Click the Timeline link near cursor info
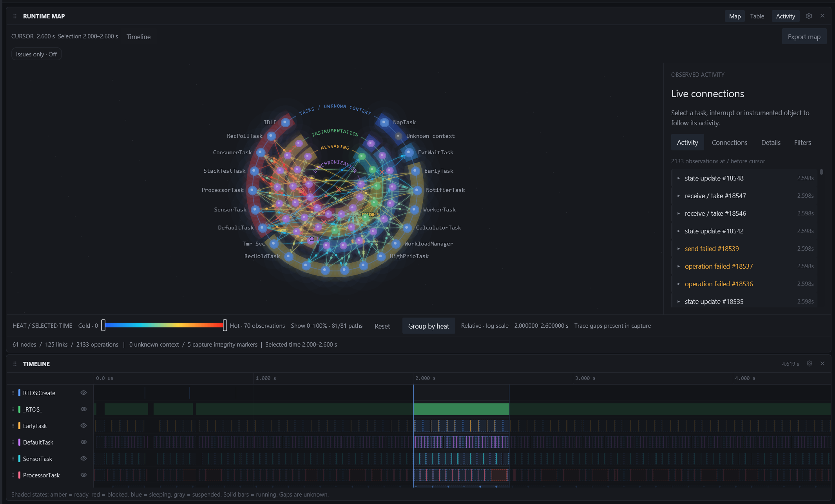 point(138,37)
